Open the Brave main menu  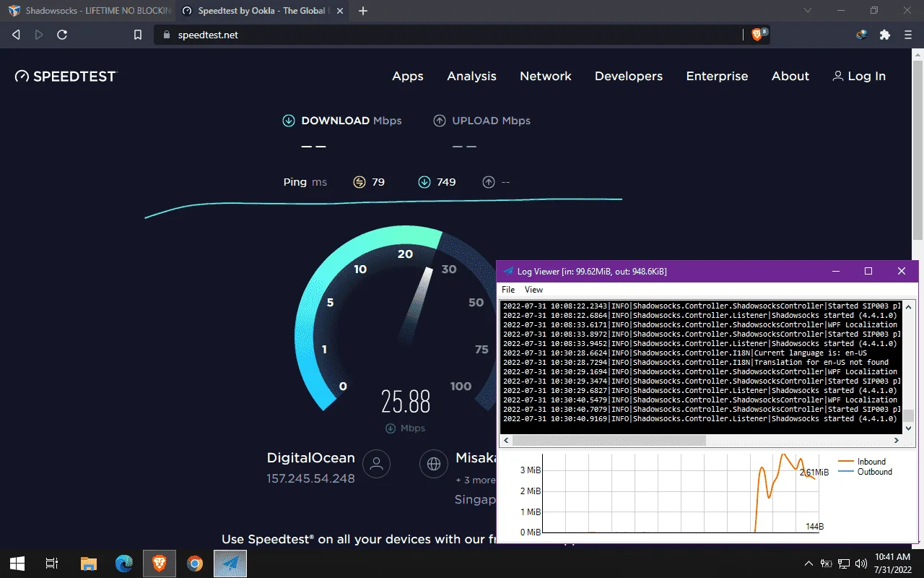[x=908, y=35]
